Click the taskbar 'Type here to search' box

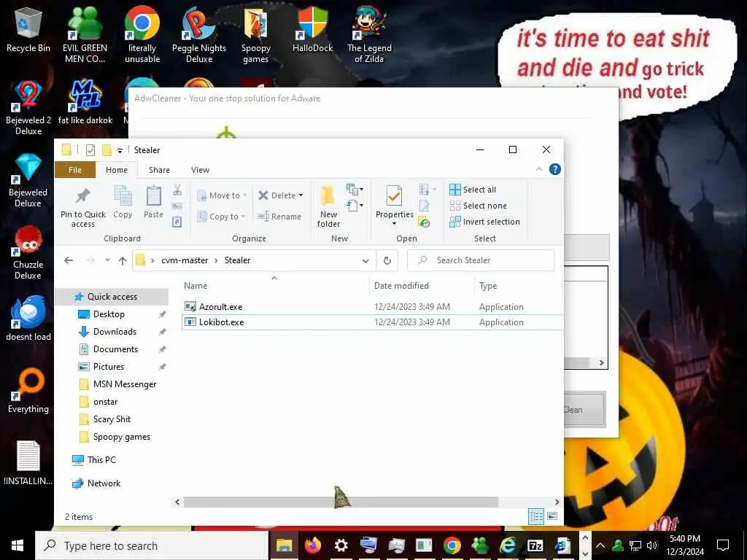click(x=152, y=545)
